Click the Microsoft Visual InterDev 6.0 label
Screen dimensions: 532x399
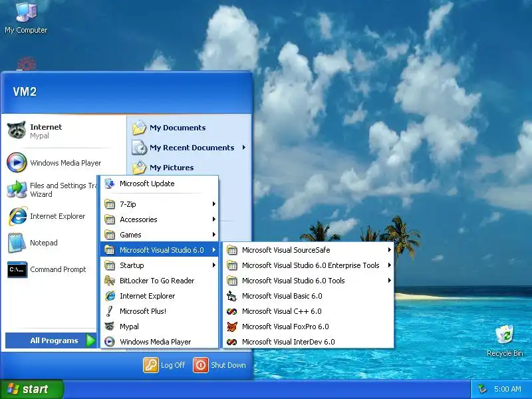click(x=289, y=342)
